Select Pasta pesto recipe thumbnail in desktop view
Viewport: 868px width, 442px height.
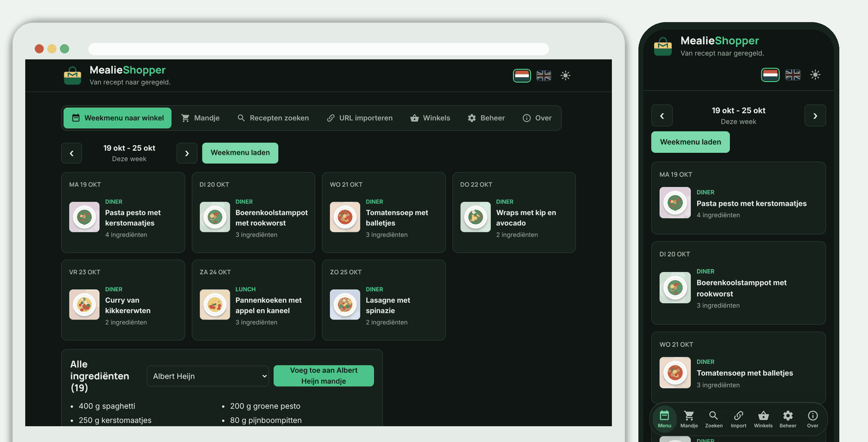(85, 217)
